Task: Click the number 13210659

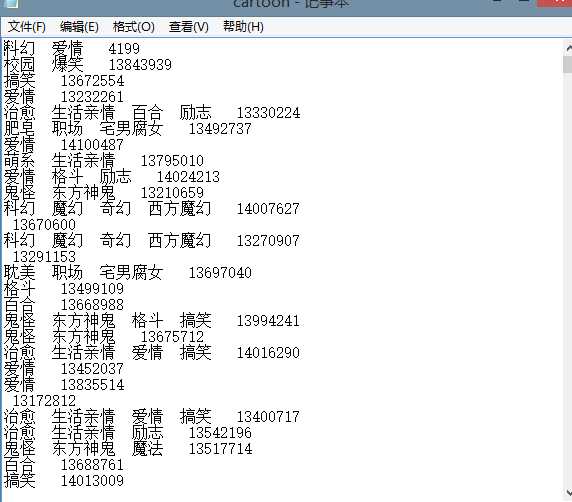Action: [x=172, y=193]
